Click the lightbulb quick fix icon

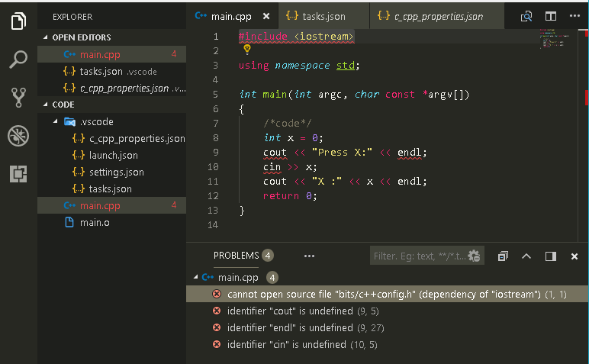[x=246, y=49]
